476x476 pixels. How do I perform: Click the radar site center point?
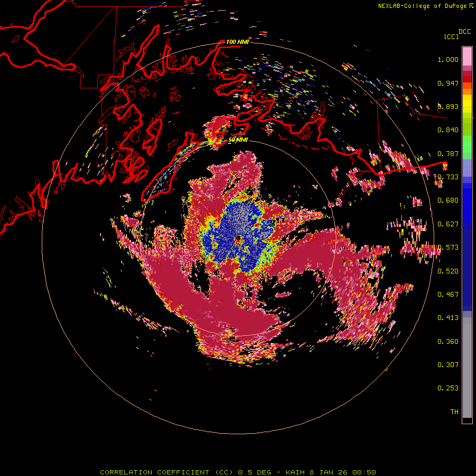(237, 239)
